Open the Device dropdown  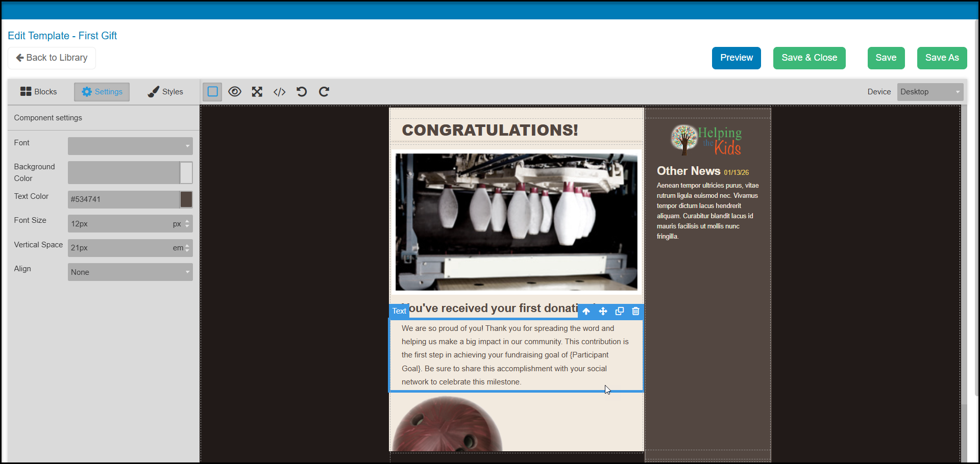[x=930, y=92]
